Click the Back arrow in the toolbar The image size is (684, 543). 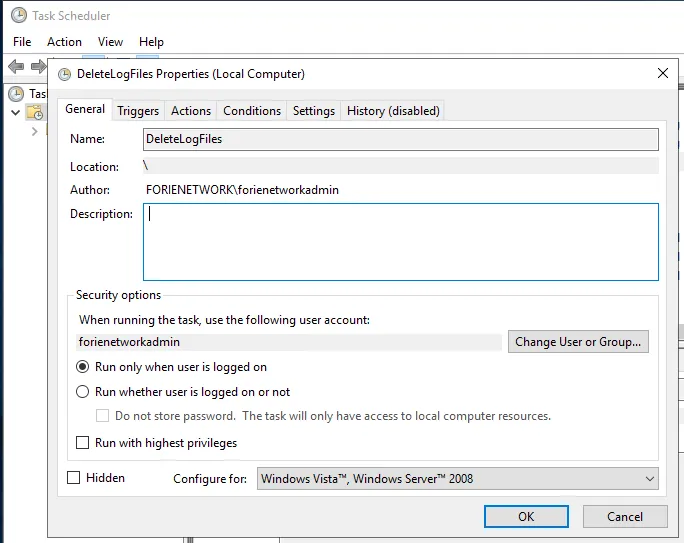15,66
